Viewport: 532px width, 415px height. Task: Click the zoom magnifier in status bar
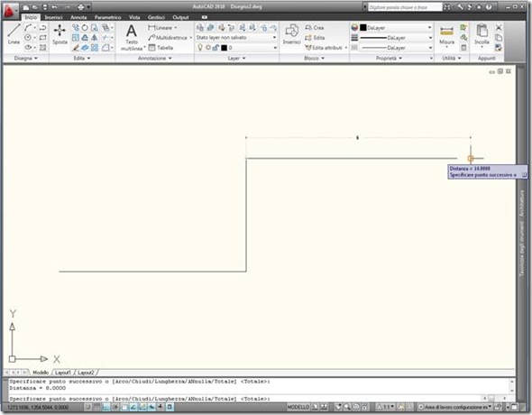(347, 407)
